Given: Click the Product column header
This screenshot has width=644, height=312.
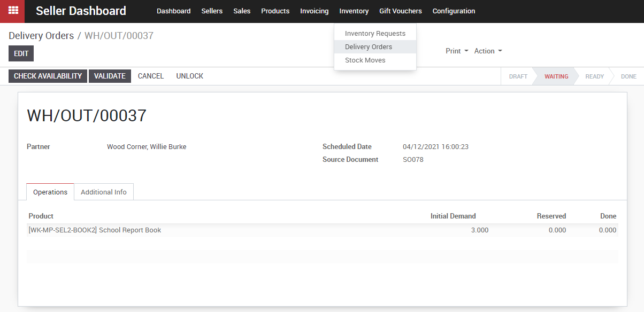Looking at the screenshot, I should click(41, 216).
